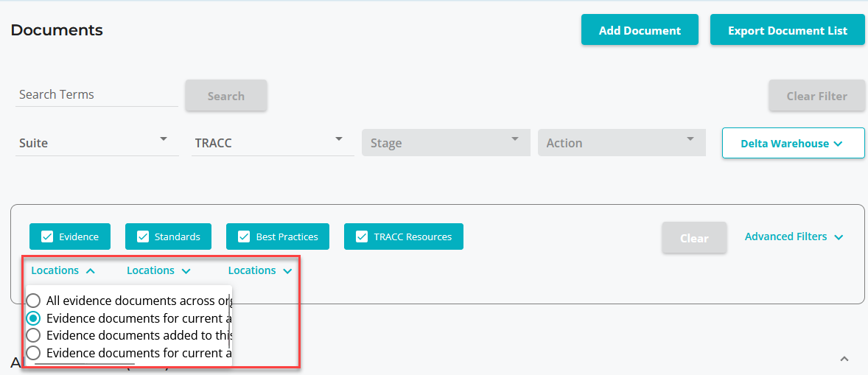This screenshot has height=375, width=868.
Task: Open the Suite dropdown
Action: click(x=97, y=143)
